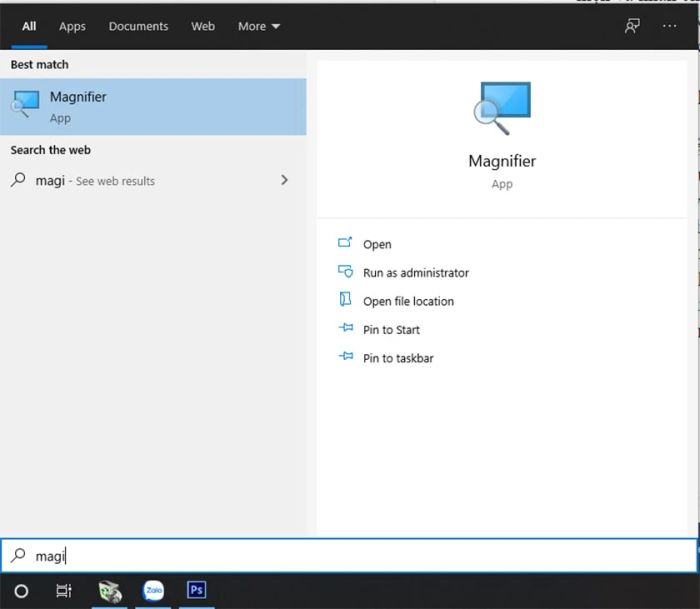Click the web search magnifying glass icon
This screenshot has width=700, height=609.
[x=18, y=180]
